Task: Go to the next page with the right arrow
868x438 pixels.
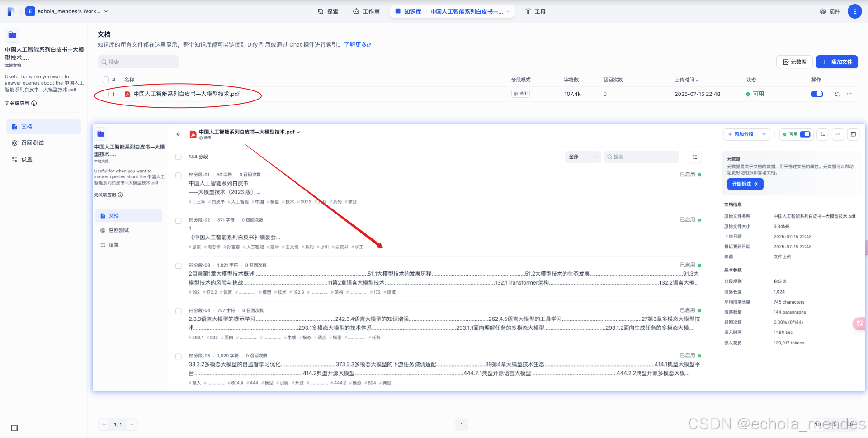Action: point(132,424)
